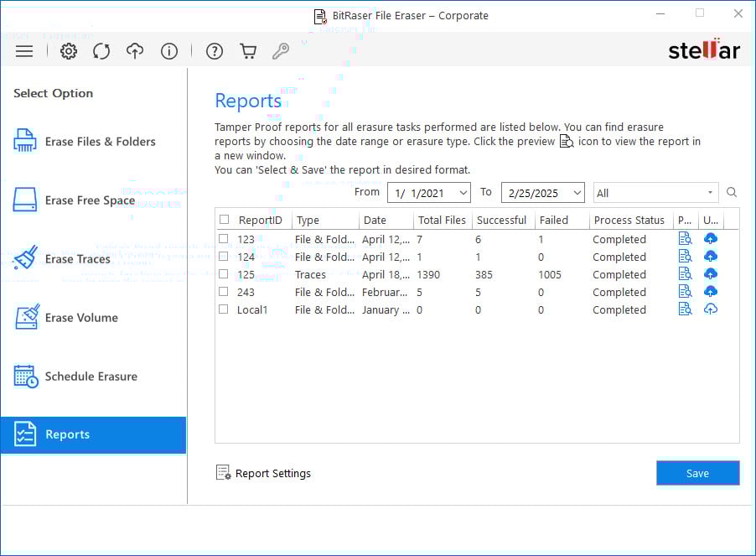This screenshot has width=756, height=556.
Task: Click the Erase Free Space drive icon
Action: (x=24, y=200)
